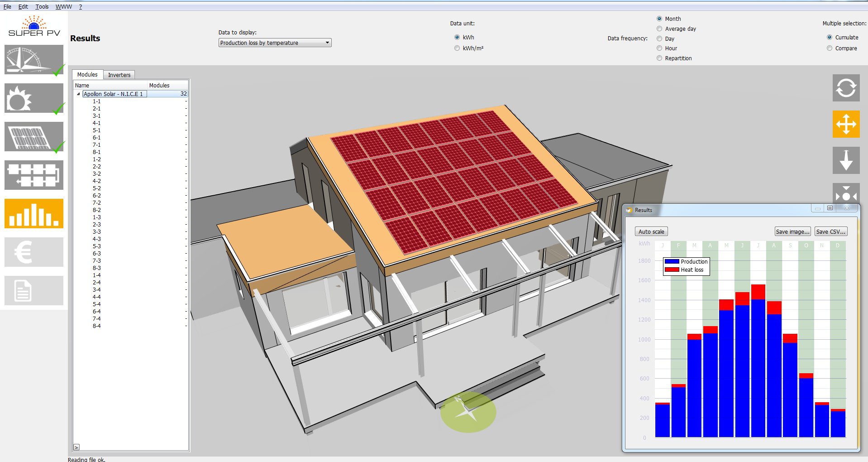Click Save CSV... button
This screenshot has width=868, height=462.
pyautogui.click(x=830, y=232)
